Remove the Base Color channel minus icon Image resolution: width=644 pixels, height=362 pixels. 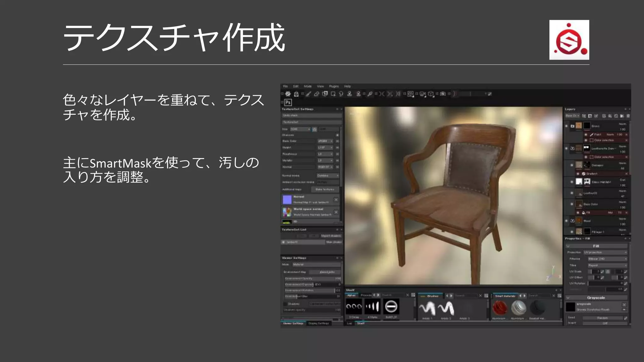coord(337,141)
